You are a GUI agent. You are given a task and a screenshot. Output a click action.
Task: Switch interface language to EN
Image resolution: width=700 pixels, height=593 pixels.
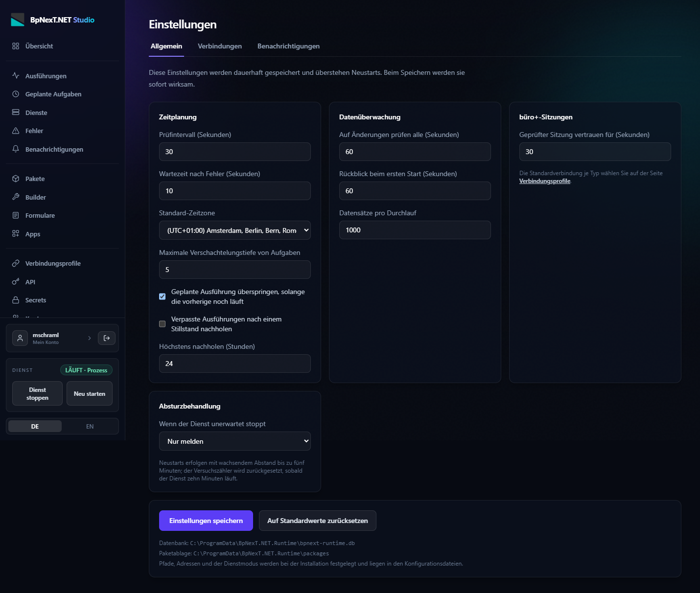90,426
